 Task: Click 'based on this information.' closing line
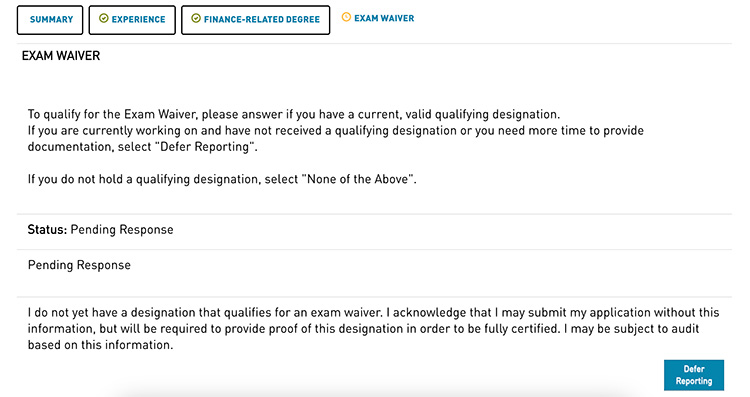coord(100,345)
